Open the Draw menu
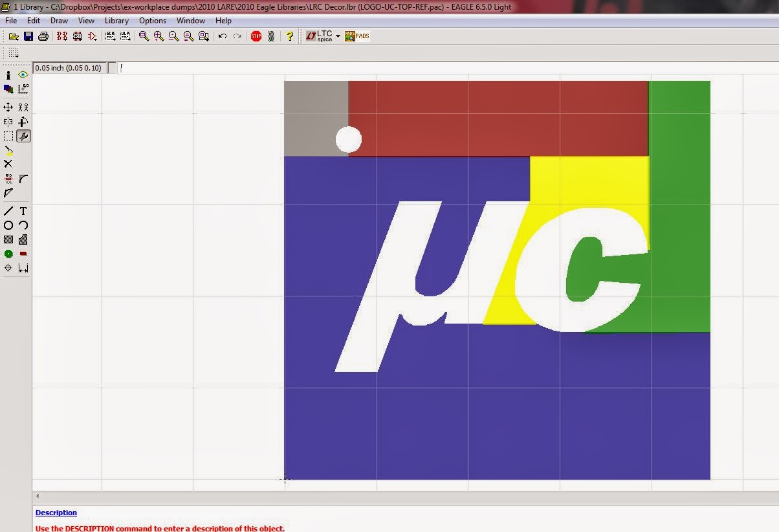The width and height of the screenshot is (779, 532). click(59, 21)
